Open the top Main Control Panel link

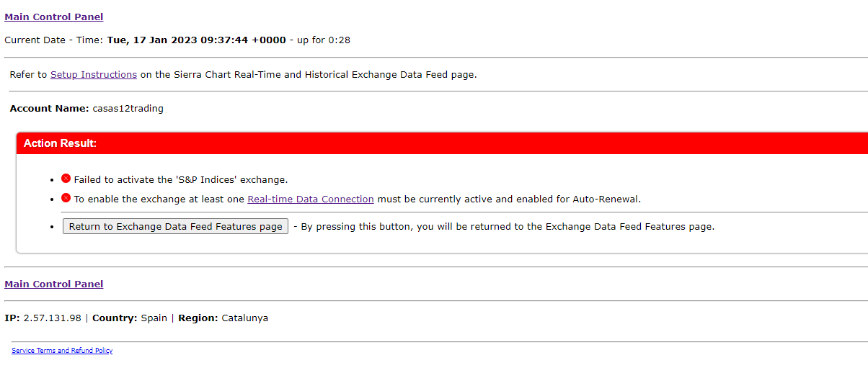point(54,17)
